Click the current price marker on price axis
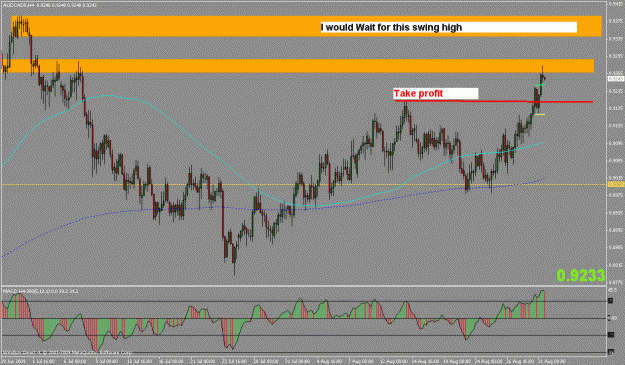The image size is (625, 365). (615, 79)
